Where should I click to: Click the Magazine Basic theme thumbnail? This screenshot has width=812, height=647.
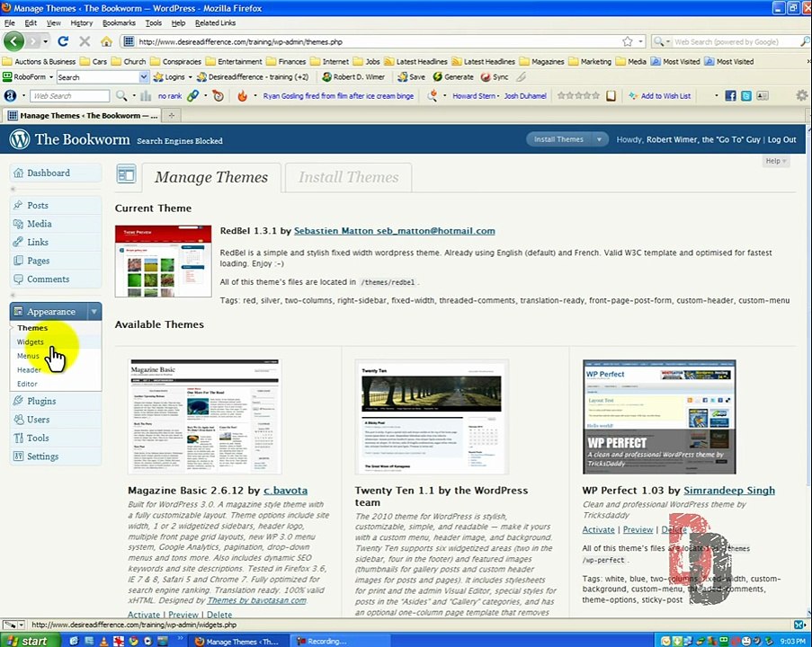pos(204,417)
